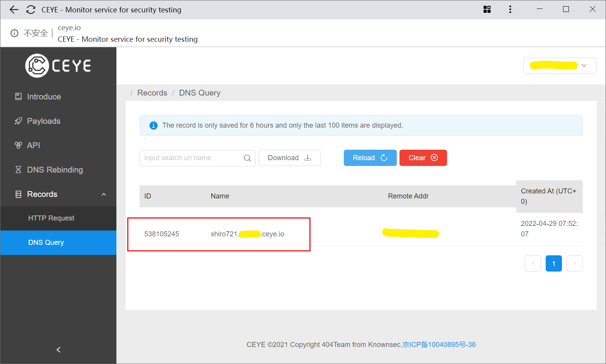Open the DNS Rebinding menu item
The height and width of the screenshot is (364, 606).
(x=58, y=170)
